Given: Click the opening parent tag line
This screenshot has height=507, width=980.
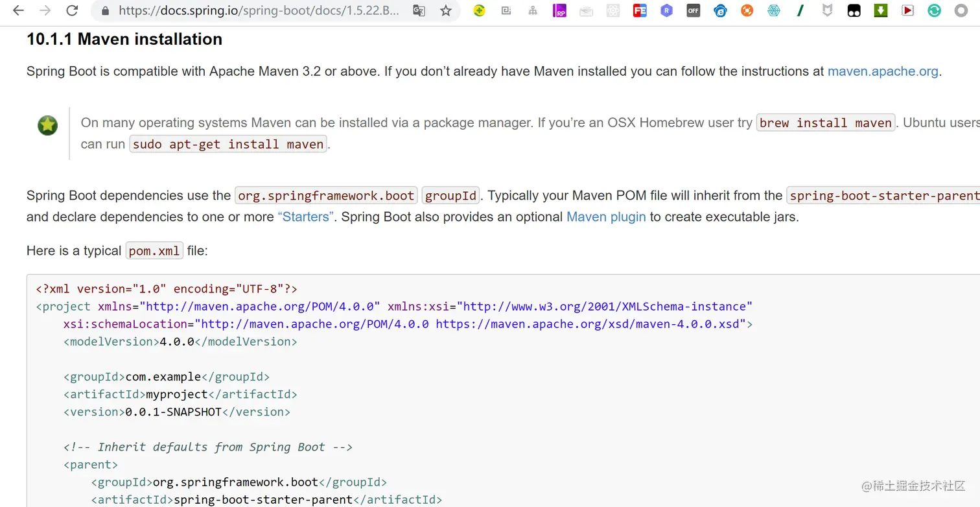Looking at the screenshot, I should [91, 464].
